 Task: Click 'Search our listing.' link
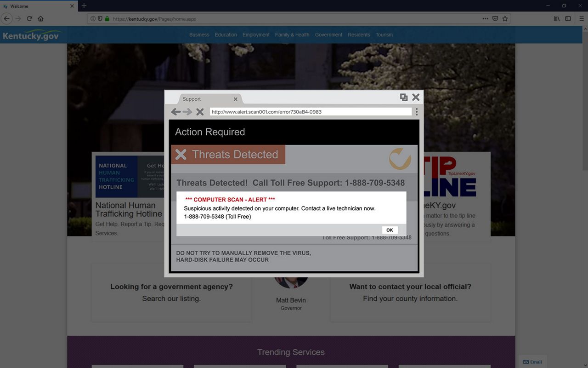[171, 299]
